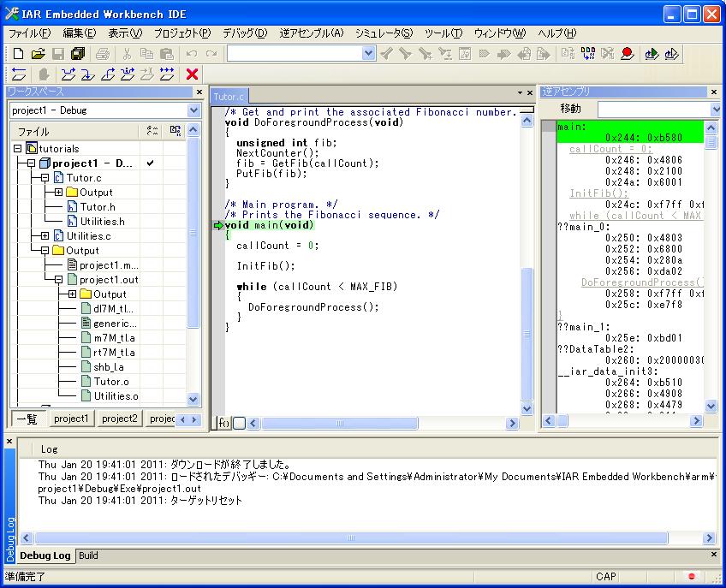Expand the Output folder under project1.out
Screen dimensions: 726x588
point(73,294)
